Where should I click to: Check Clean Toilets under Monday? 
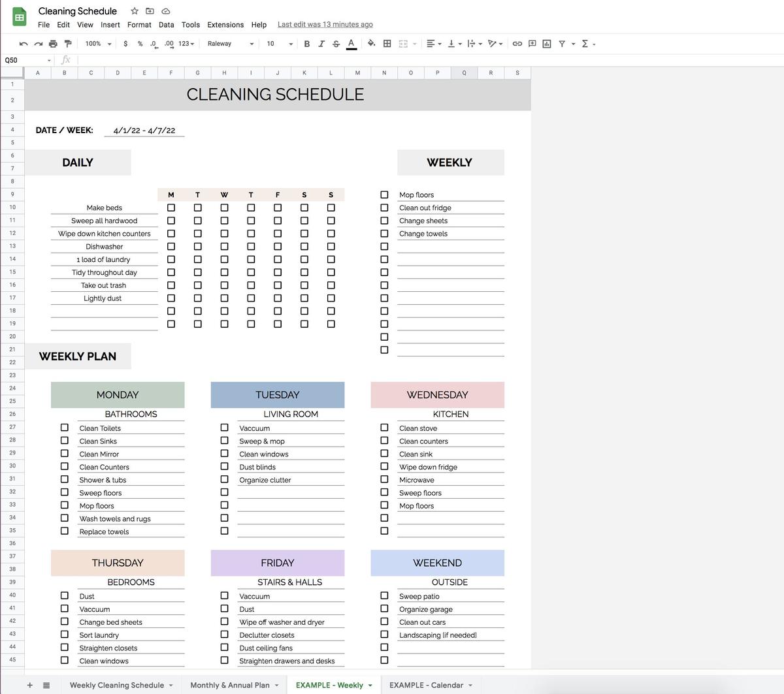64,428
